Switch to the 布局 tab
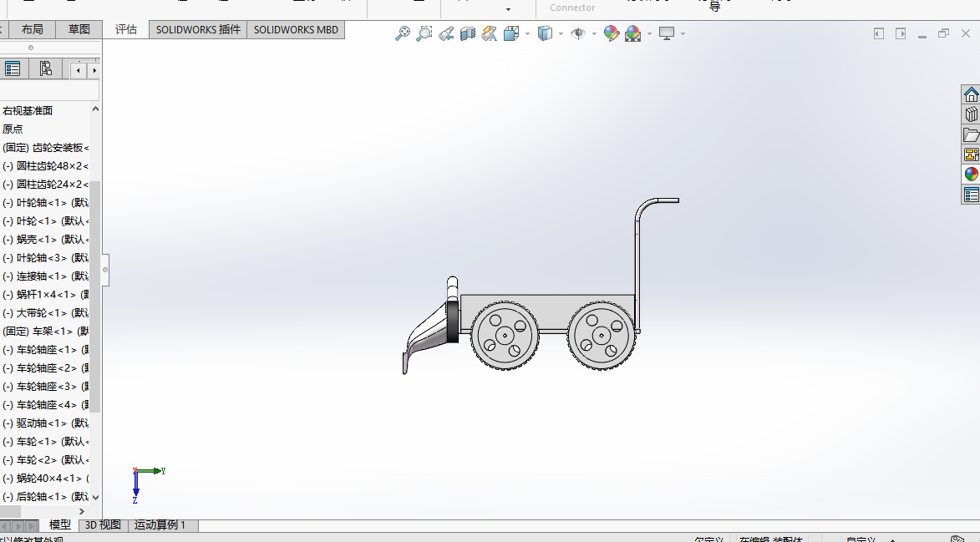The height and width of the screenshot is (542, 980). (x=32, y=29)
